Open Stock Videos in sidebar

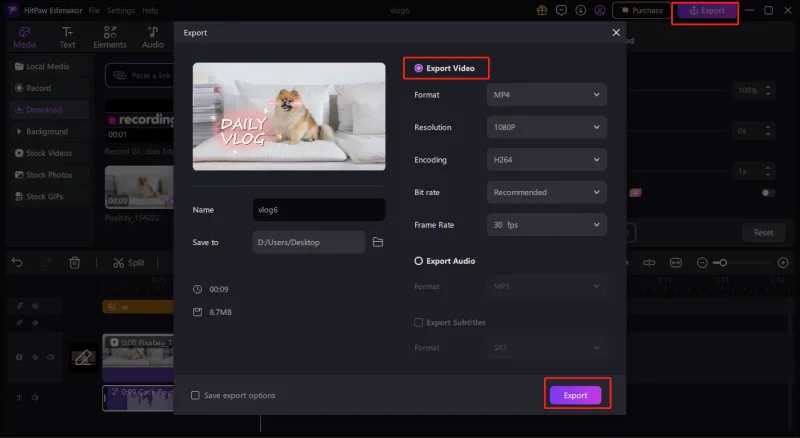[49, 153]
